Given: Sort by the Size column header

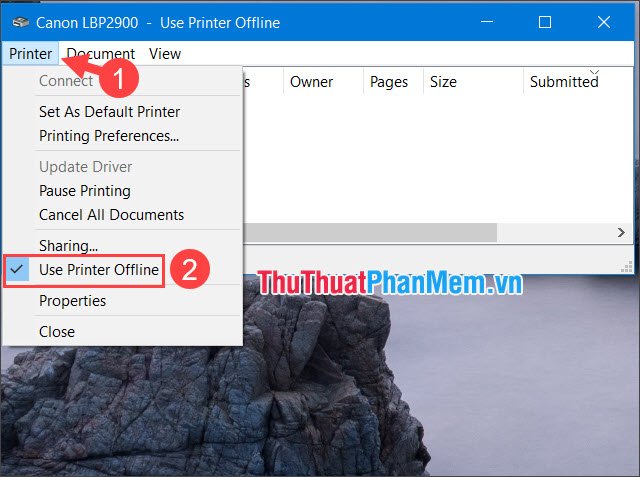Looking at the screenshot, I should point(473,82).
